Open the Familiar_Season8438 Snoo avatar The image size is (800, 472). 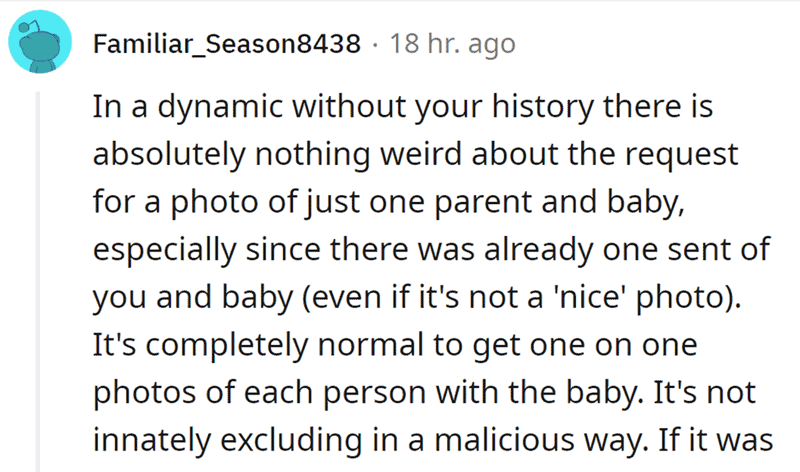(40, 42)
